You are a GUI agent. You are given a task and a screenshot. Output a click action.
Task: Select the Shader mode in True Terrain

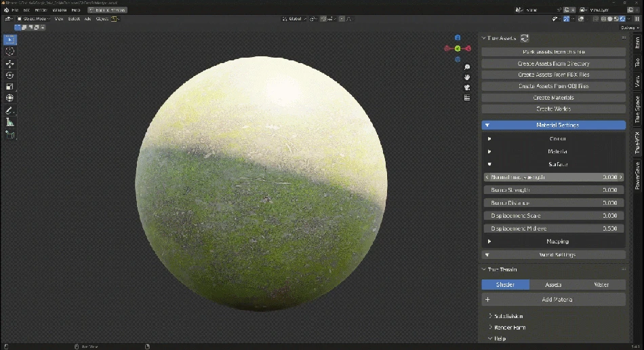(x=505, y=285)
